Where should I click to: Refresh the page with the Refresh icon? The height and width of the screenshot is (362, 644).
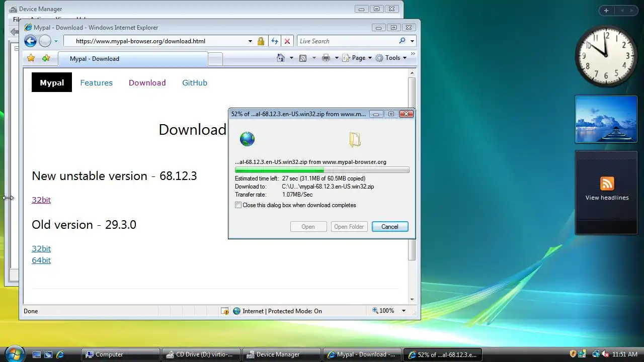(x=275, y=41)
